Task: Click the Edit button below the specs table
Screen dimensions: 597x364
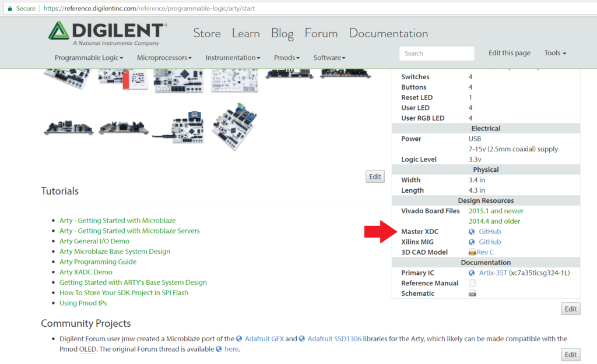Action: coord(571,309)
